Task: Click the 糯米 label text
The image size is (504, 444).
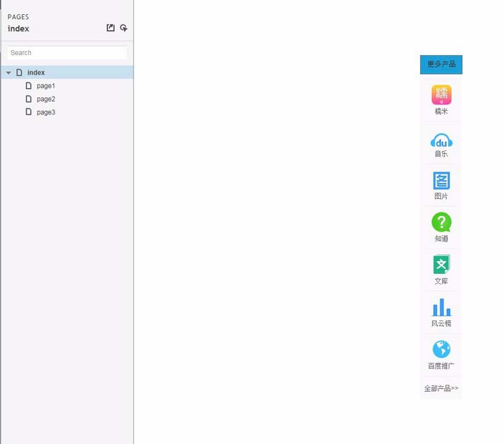Action: (x=441, y=112)
